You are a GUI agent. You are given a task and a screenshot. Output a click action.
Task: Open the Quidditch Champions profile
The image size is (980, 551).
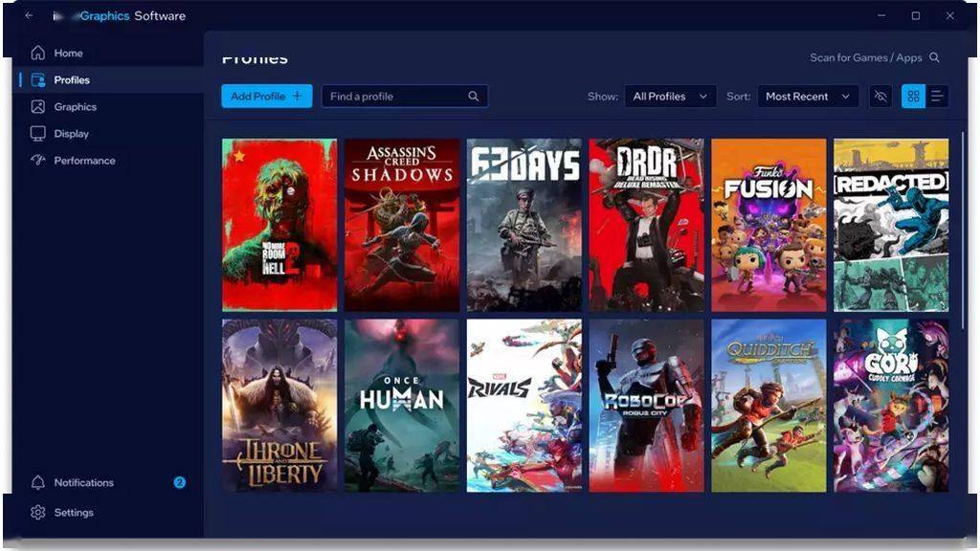[768, 406]
